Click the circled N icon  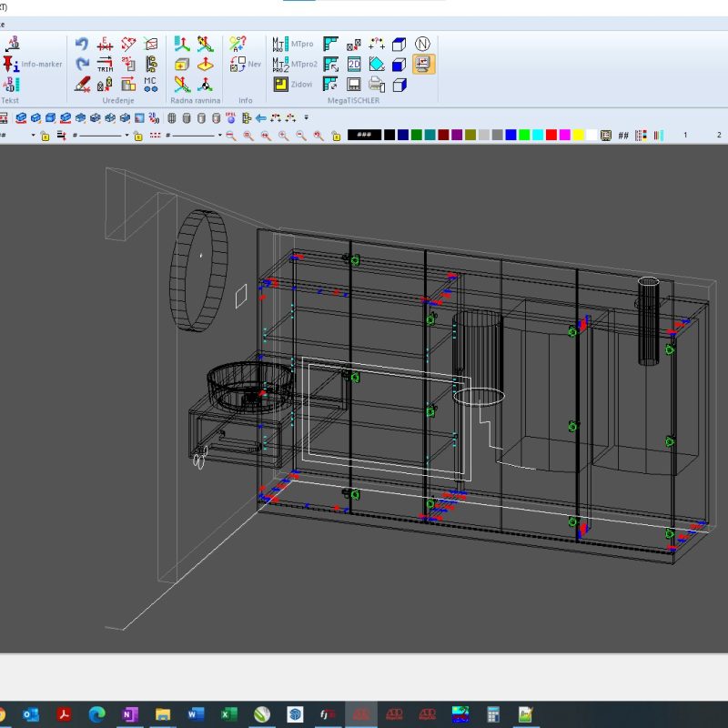click(422, 44)
